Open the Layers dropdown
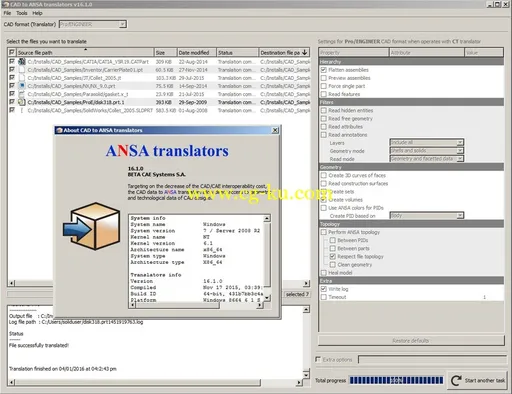This screenshot has width=512, height=394. 426,143
